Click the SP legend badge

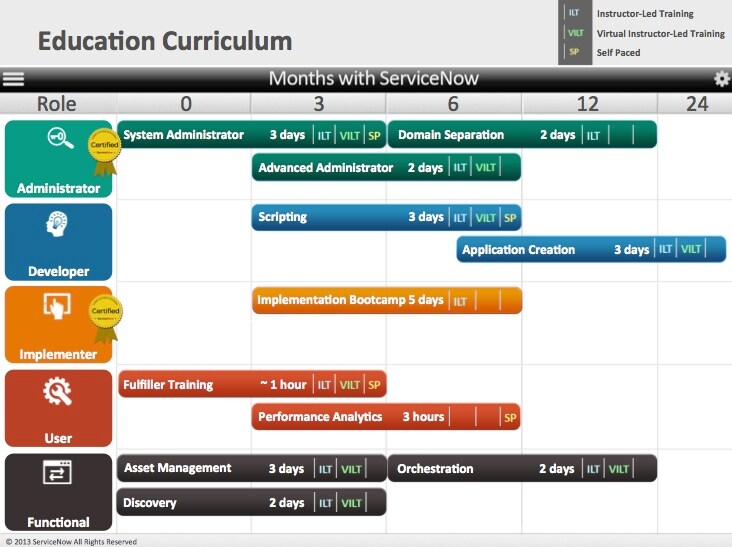click(574, 52)
